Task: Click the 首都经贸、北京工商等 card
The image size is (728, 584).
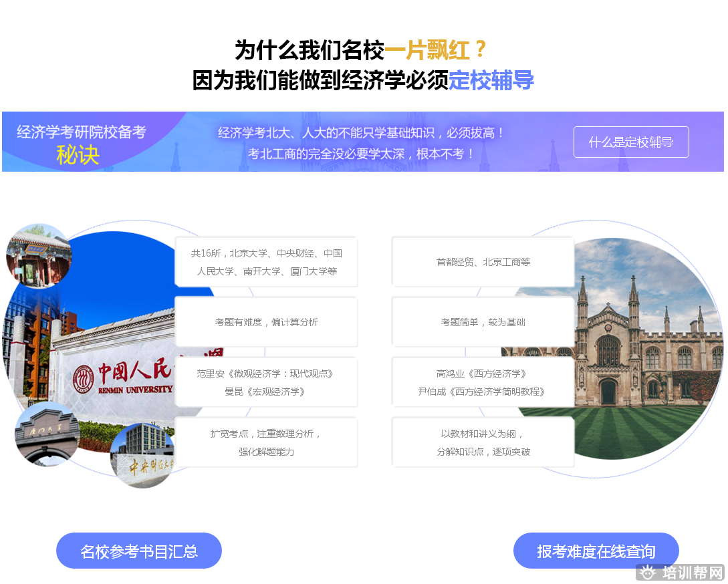Action: [x=483, y=262]
